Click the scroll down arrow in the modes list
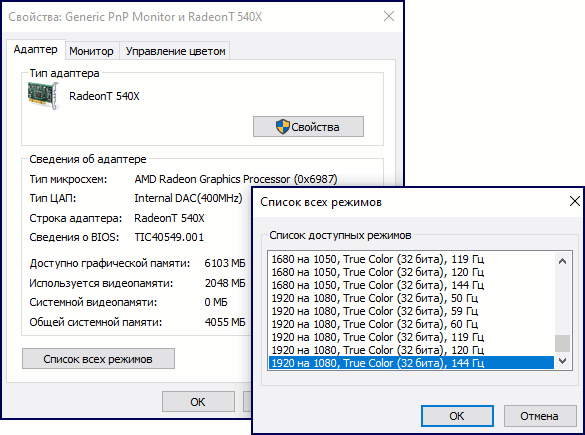Screen dimensions: 585x435 (562, 361)
